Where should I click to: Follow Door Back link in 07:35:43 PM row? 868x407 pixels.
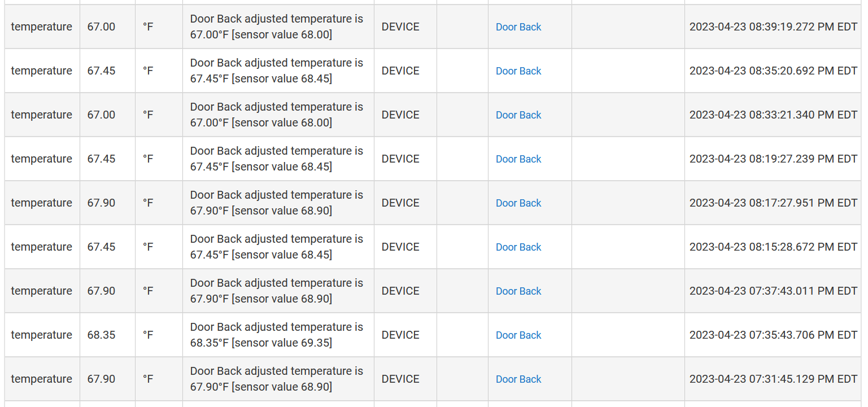pyautogui.click(x=518, y=335)
